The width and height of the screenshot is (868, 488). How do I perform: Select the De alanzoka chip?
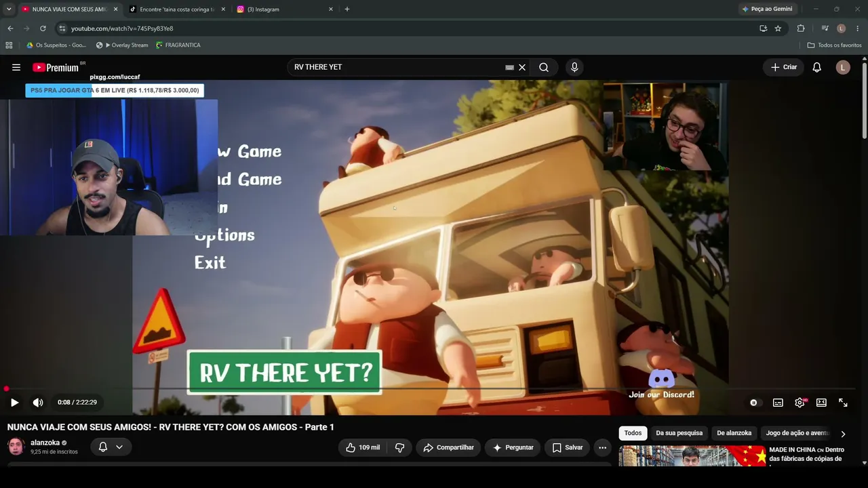tap(734, 433)
